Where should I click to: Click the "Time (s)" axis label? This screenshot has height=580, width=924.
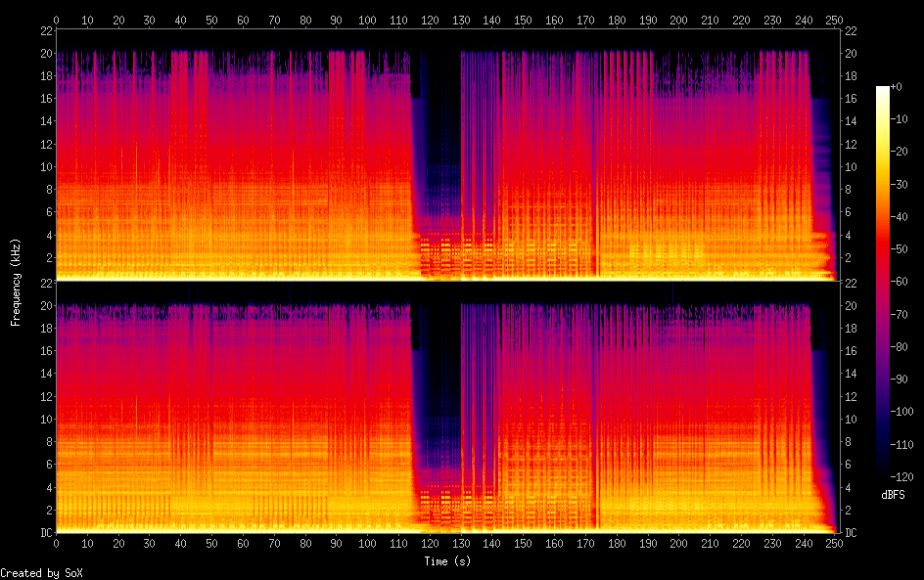pyautogui.click(x=445, y=560)
